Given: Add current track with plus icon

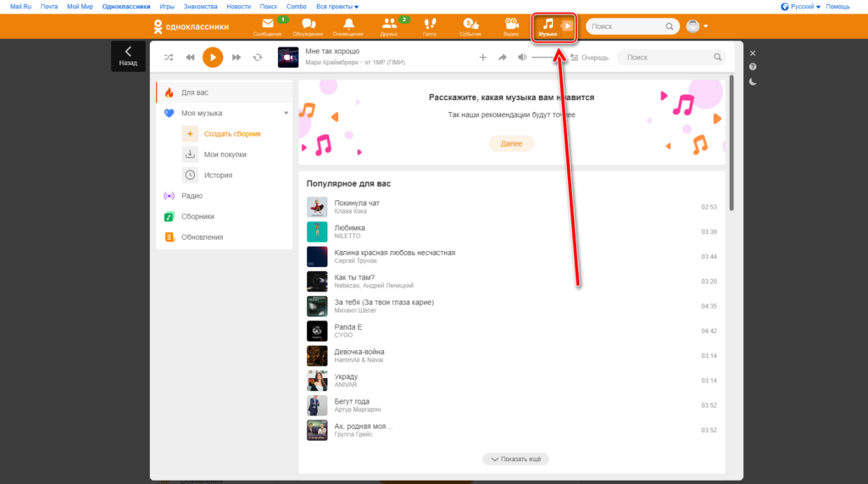Looking at the screenshot, I should click(x=483, y=58).
